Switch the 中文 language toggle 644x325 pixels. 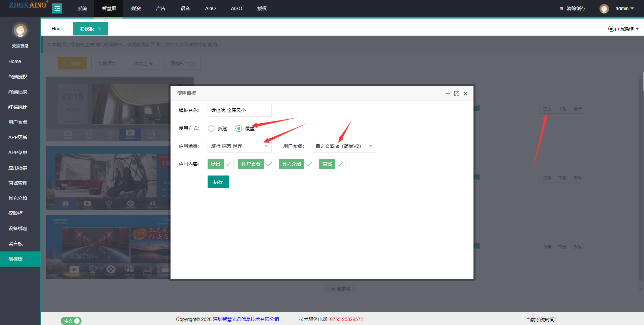click(71, 321)
